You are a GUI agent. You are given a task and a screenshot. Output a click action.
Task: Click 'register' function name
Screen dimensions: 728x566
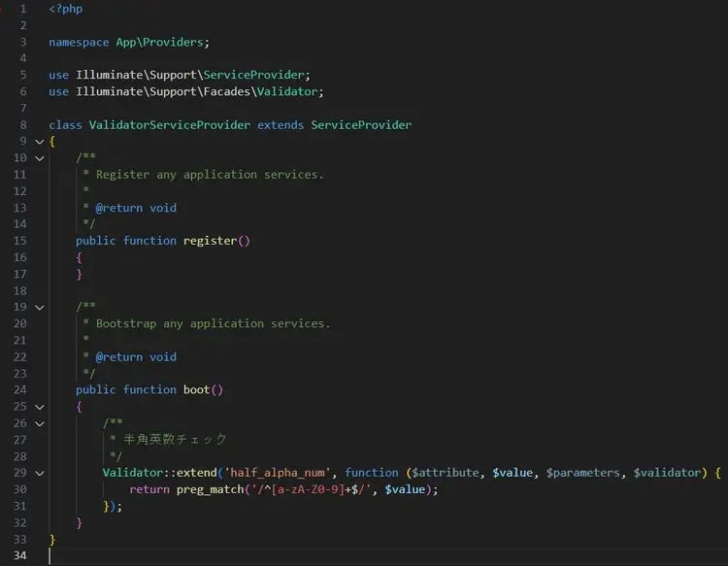(210, 241)
